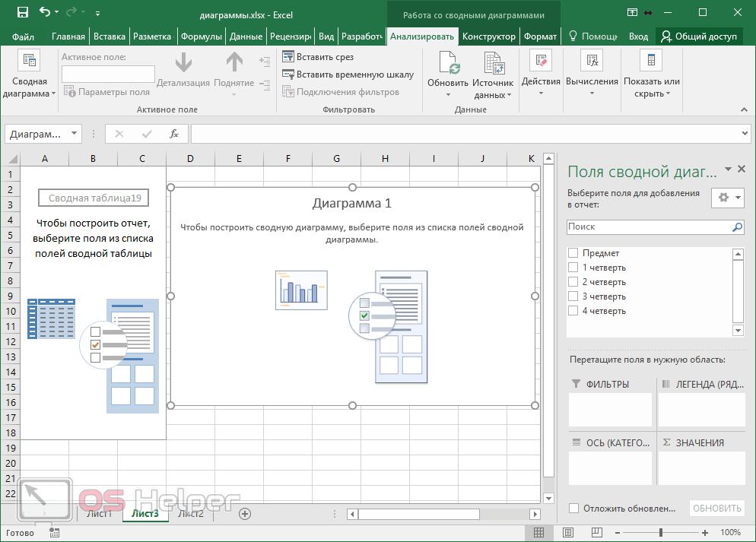The height and width of the screenshot is (542, 756).
Task: Click the Общий доступ share button
Action: 699,36
